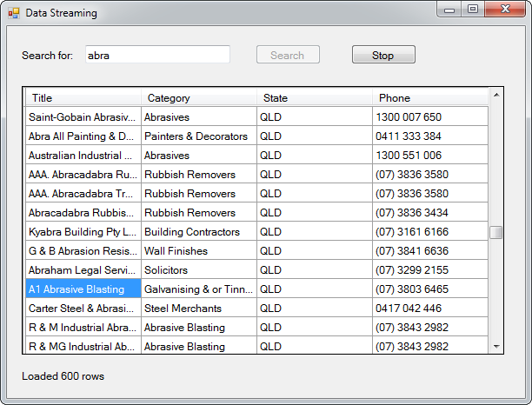Viewport: 532px width, 405px height.
Task: Click the Painters & Decorators category cell
Action: 199,136
